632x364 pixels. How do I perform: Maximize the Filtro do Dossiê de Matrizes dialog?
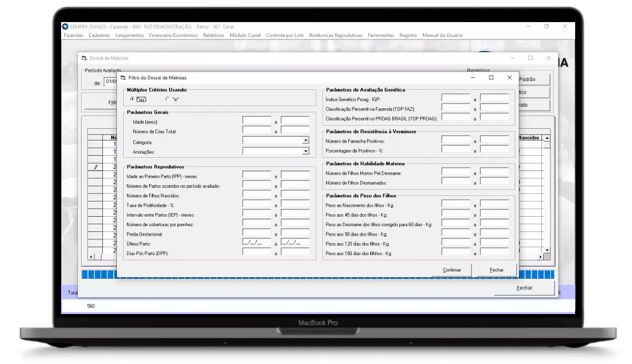[491, 77]
